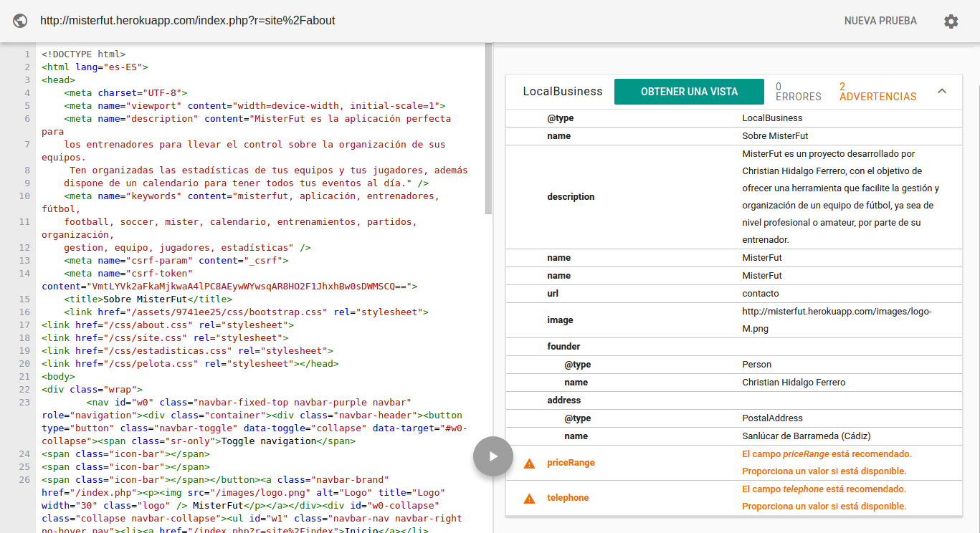This screenshot has width=980, height=533.
Task: Click the code editor vertical scrollbar
Action: pos(489,129)
